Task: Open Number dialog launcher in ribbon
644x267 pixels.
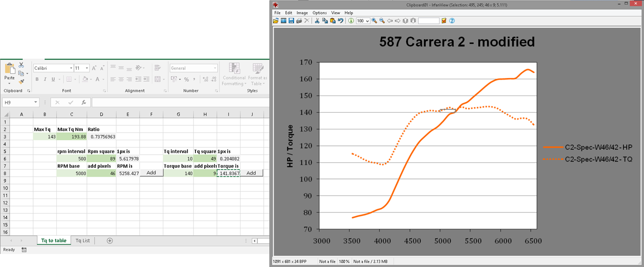Action: 216,91
